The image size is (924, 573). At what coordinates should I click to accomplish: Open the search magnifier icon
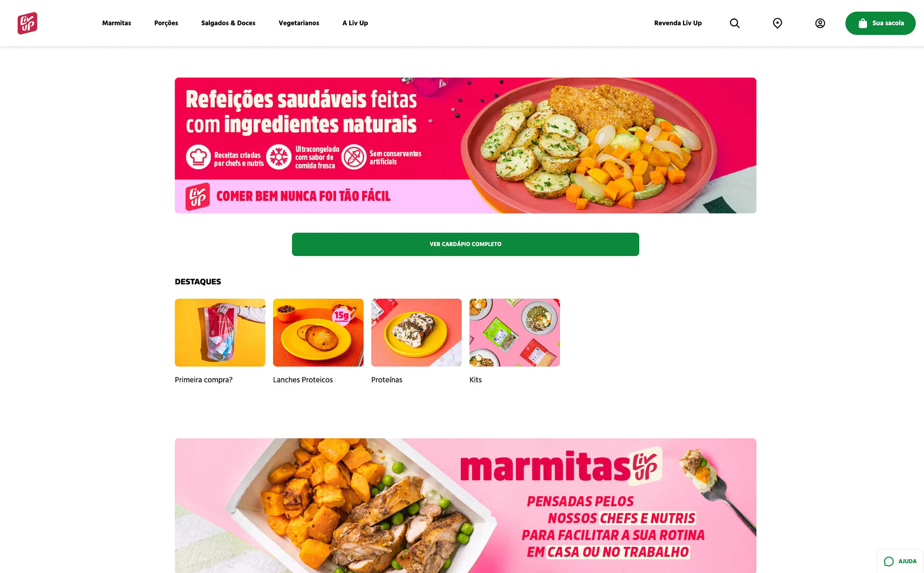pyautogui.click(x=735, y=23)
